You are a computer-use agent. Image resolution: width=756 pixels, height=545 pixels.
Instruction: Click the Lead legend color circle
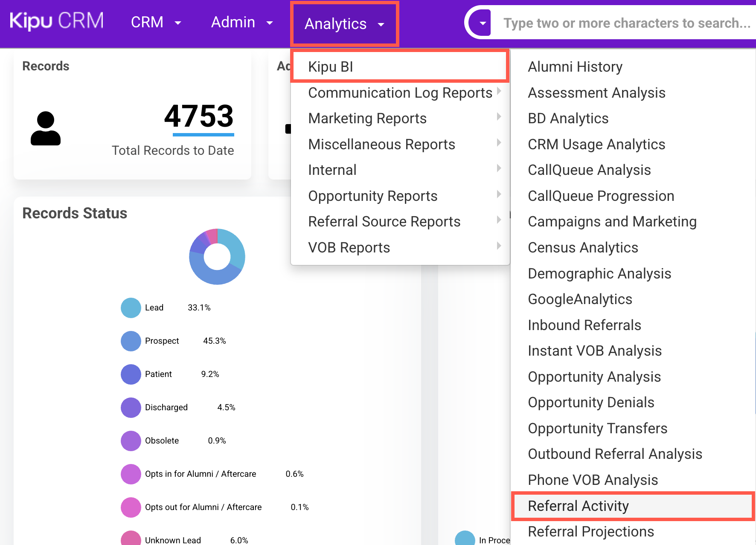(131, 308)
